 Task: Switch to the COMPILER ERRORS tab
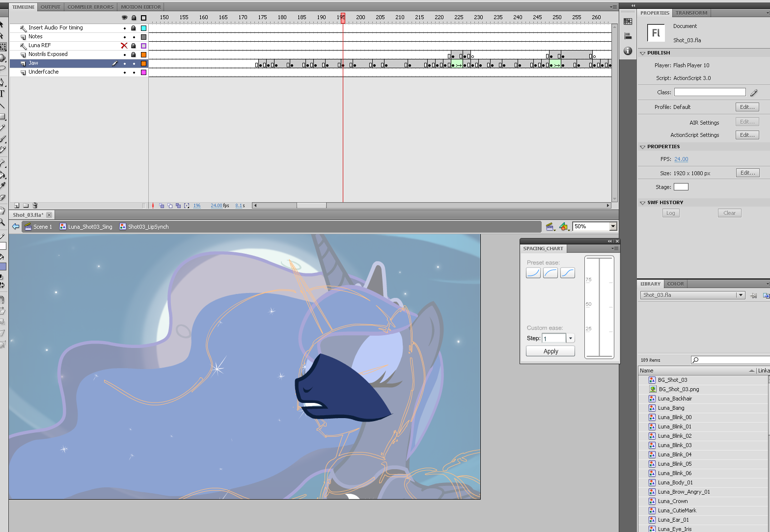point(90,7)
